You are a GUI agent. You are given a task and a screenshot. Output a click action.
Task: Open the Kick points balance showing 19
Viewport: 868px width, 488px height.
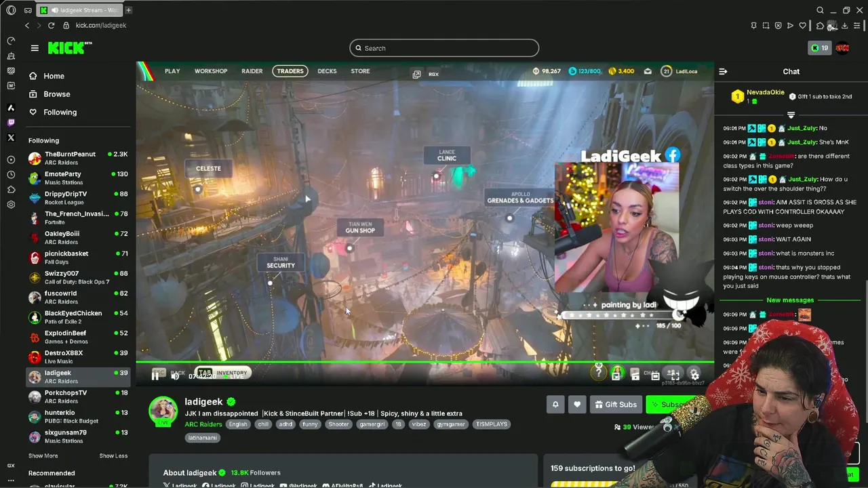pos(820,48)
